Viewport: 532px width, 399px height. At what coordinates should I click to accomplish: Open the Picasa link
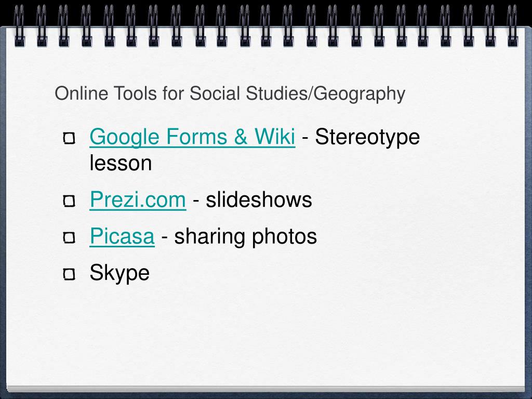pyautogui.click(x=122, y=236)
